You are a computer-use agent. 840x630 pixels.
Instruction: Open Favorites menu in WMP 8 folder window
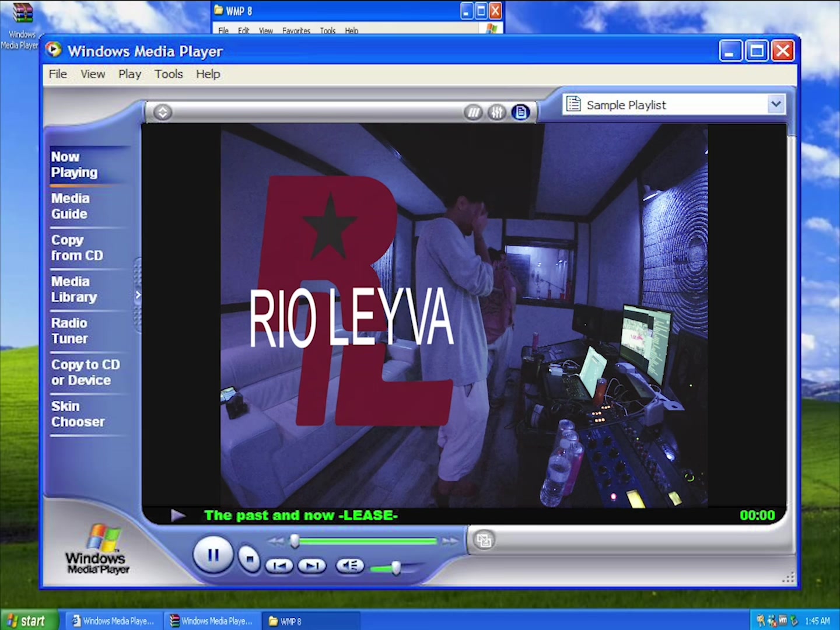[x=296, y=30]
